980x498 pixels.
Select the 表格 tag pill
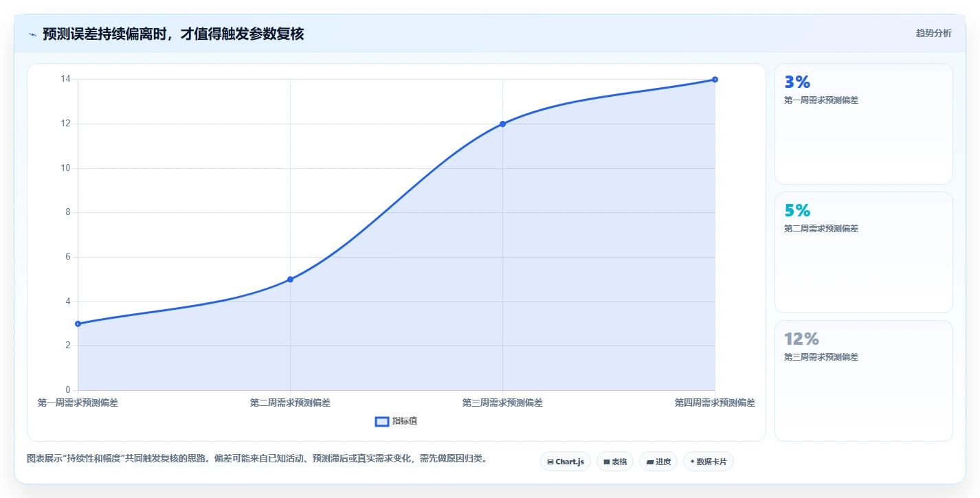click(614, 462)
